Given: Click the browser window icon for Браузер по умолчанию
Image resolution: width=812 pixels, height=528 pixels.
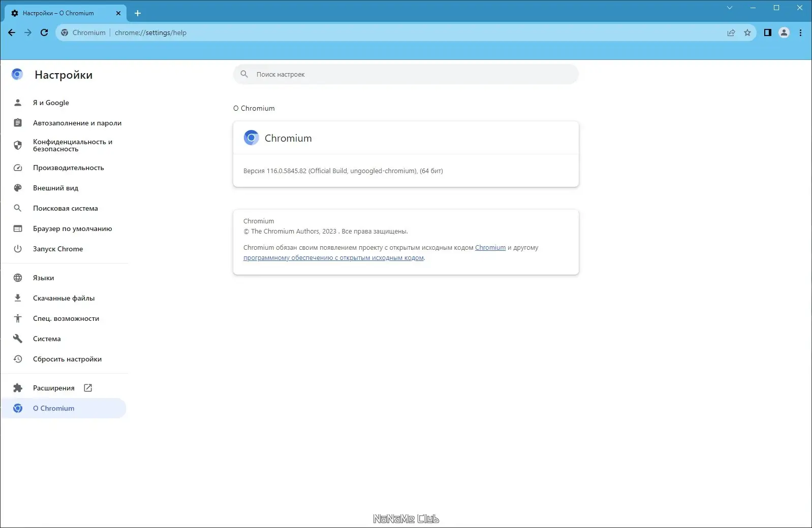Looking at the screenshot, I should coord(18,228).
